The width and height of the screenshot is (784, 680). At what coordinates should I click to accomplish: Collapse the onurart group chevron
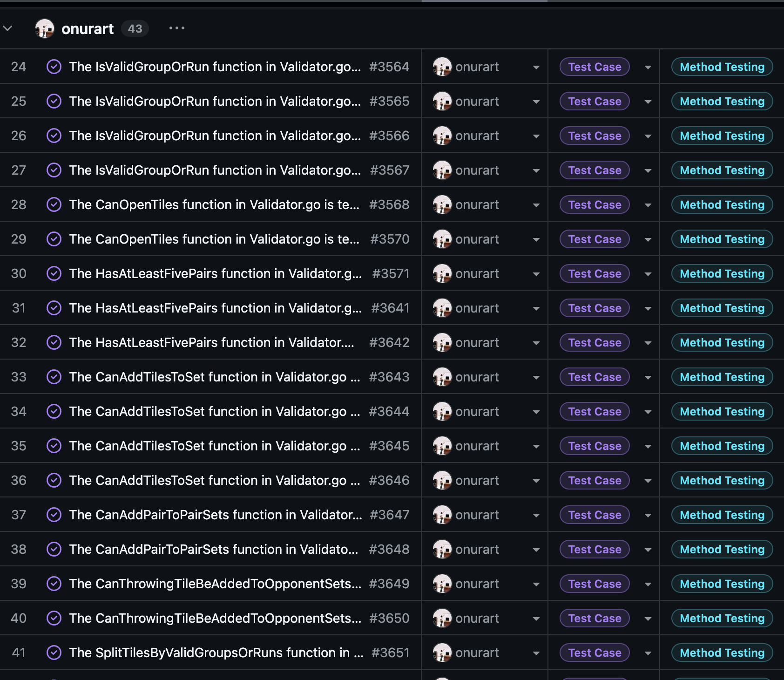point(7,28)
